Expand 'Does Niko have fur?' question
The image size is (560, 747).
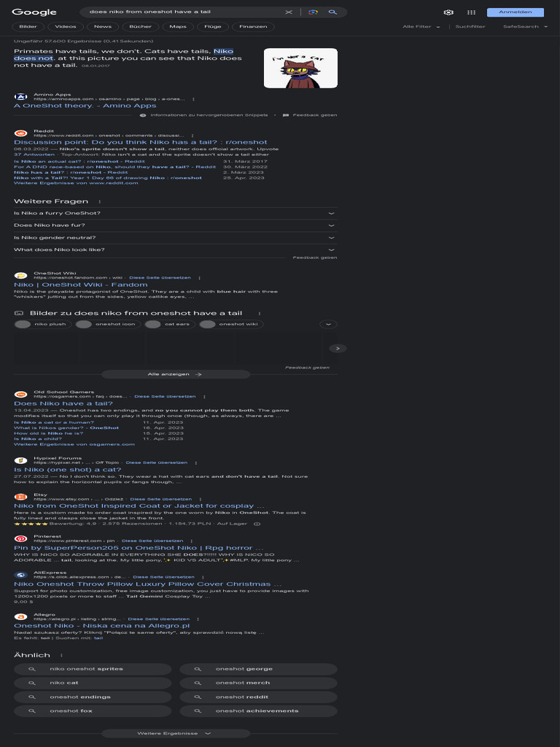coord(175,225)
